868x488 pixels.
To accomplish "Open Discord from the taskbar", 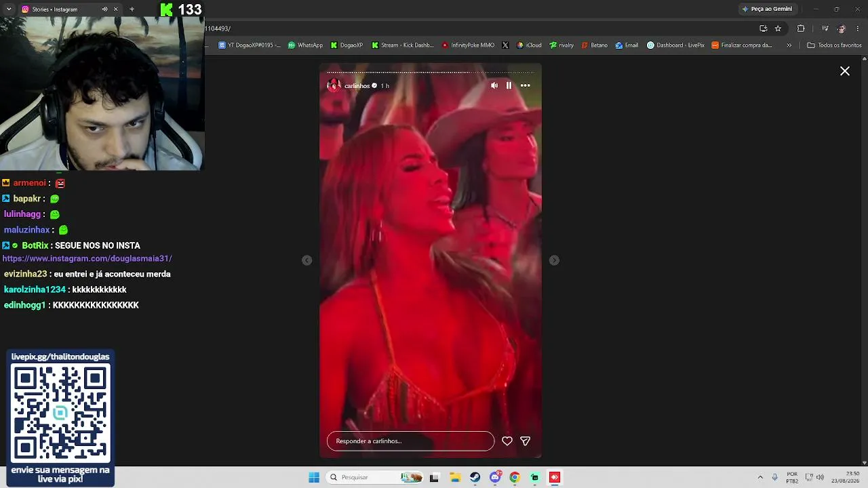I will click(x=495, y=477).
